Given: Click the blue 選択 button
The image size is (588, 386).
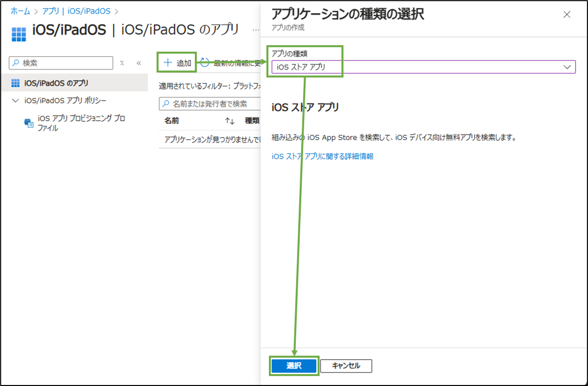Looking at the screenshot, I should pyautogui.click(x=294, y=366).
